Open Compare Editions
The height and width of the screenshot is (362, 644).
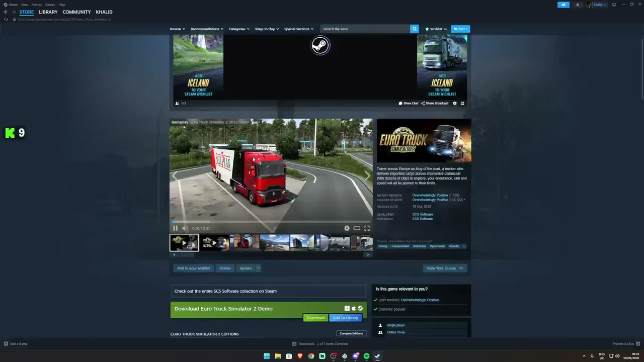pyautogui.click(x=351, y=333)
